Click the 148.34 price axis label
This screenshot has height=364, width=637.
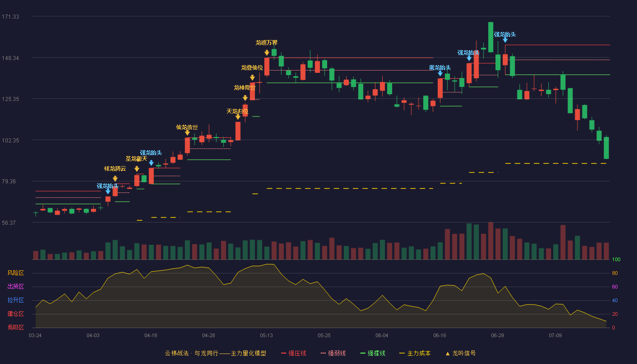[10, 58]
